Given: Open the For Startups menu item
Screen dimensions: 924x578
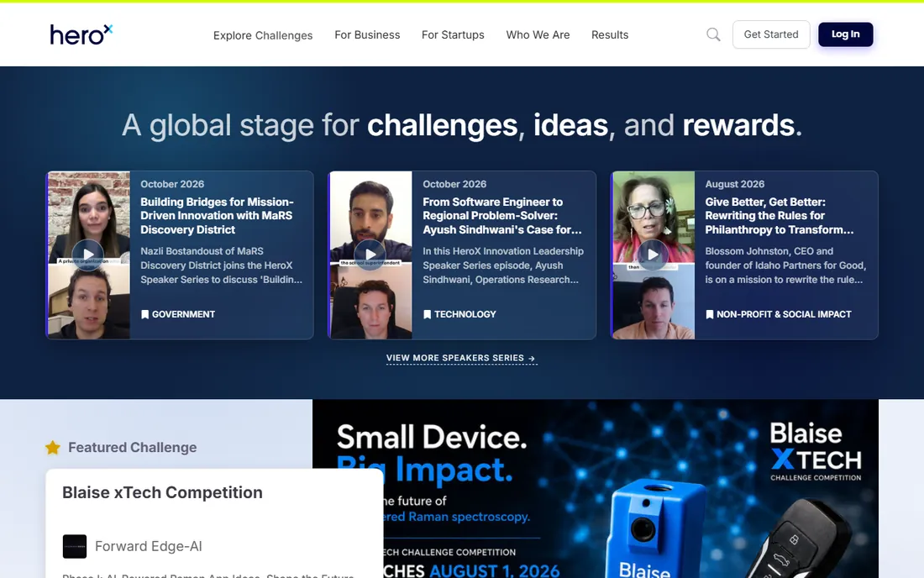Looking at the screenshot, I should pyautogui.click(x=453, y=34).
